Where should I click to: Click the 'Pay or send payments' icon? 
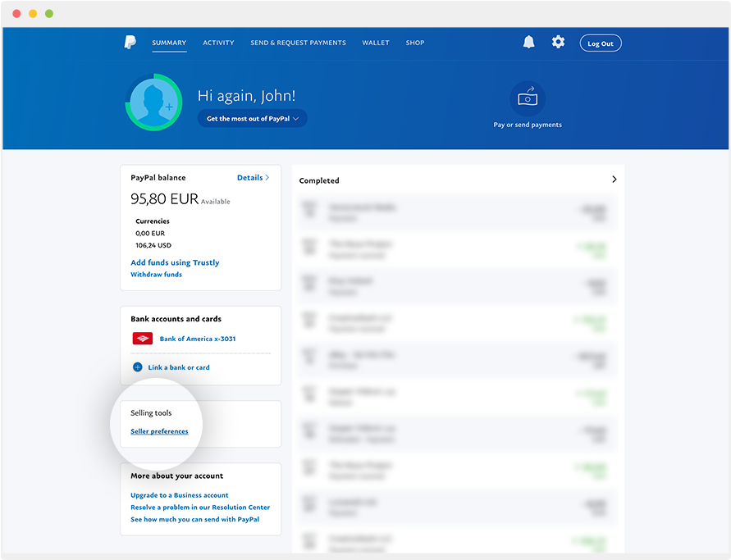tap(528, 98)
